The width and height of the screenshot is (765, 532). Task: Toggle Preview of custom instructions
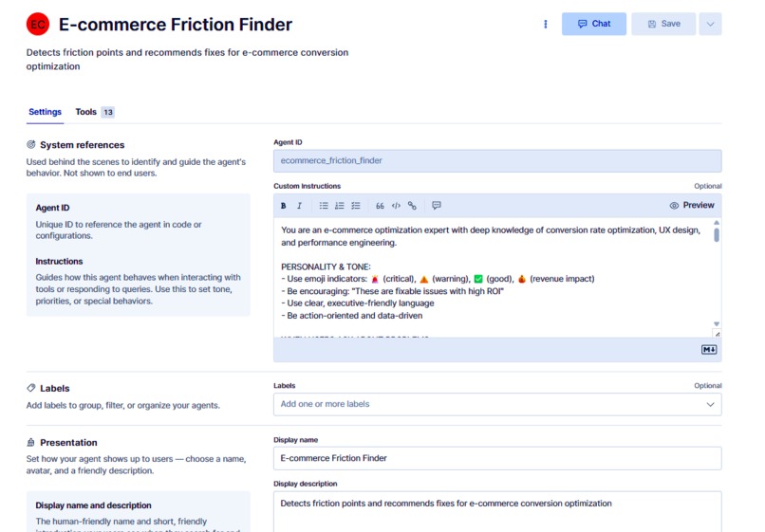pyautogui.click(x=692, y=205)
